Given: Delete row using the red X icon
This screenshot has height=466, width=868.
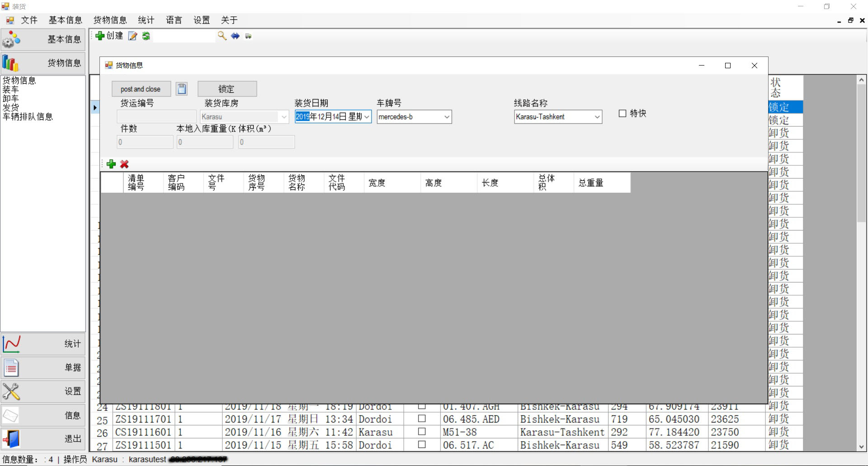Looking at the screenshot, I should [124, 164].
